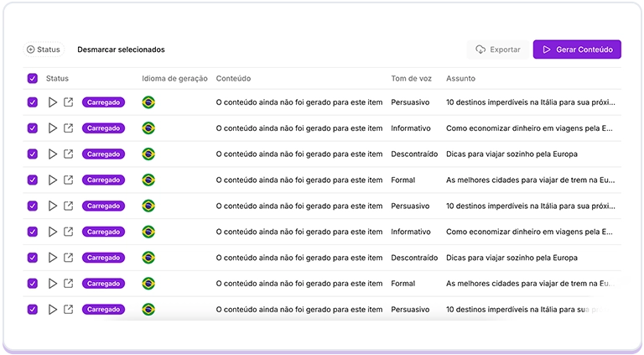Screen dimensions: 644x355
Task: Uncheck the second Formal row checkbox
Action: click(33, 284)
